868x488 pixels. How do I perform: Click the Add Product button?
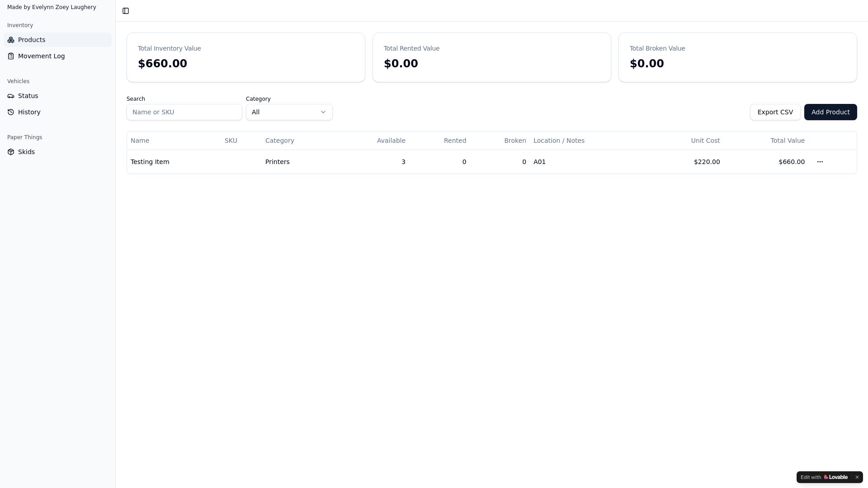[x=830, y=112]
